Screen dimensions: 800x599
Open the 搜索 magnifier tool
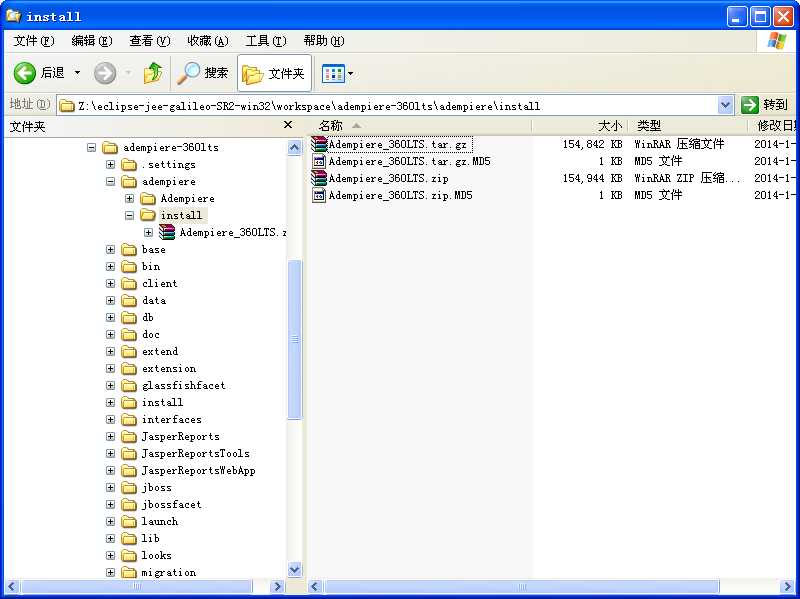click(x=202, y=73)
